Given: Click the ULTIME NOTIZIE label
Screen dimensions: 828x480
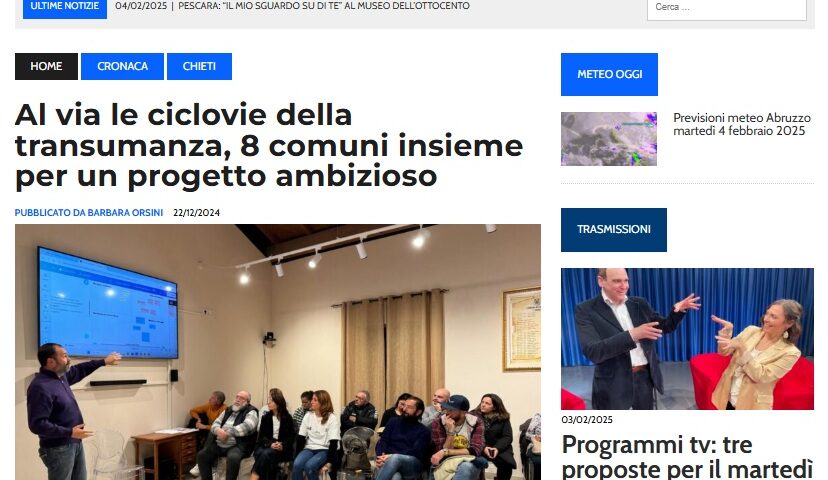Looking at the screenshot, I should tap(65, 7).
